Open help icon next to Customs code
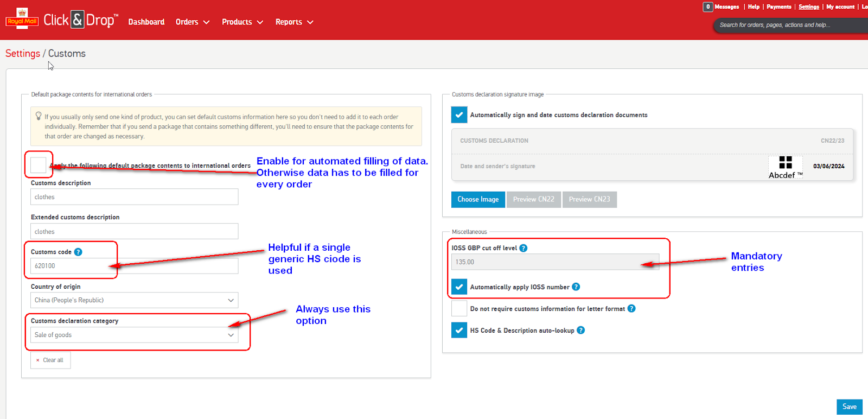 tap(78, 252)
